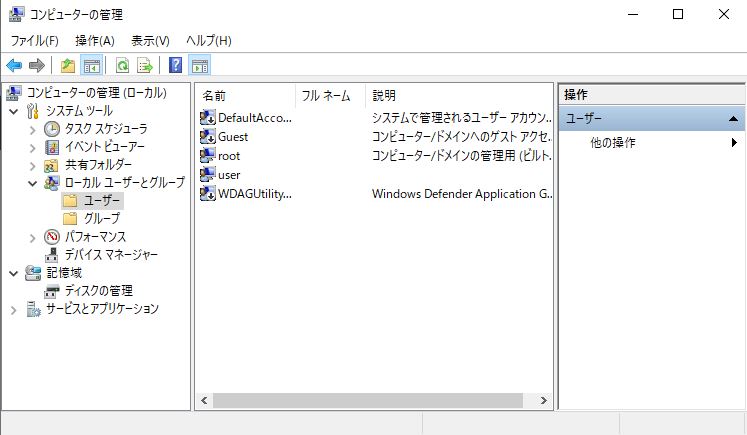Click the Guest account icon
This screenshot has width=747, height=435.
tap(208, 136)
